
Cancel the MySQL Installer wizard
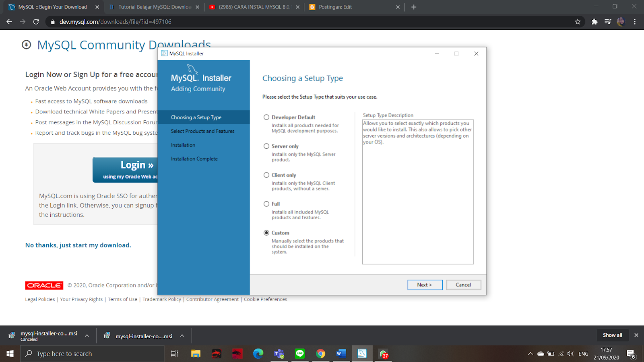(x=463, y=285)
